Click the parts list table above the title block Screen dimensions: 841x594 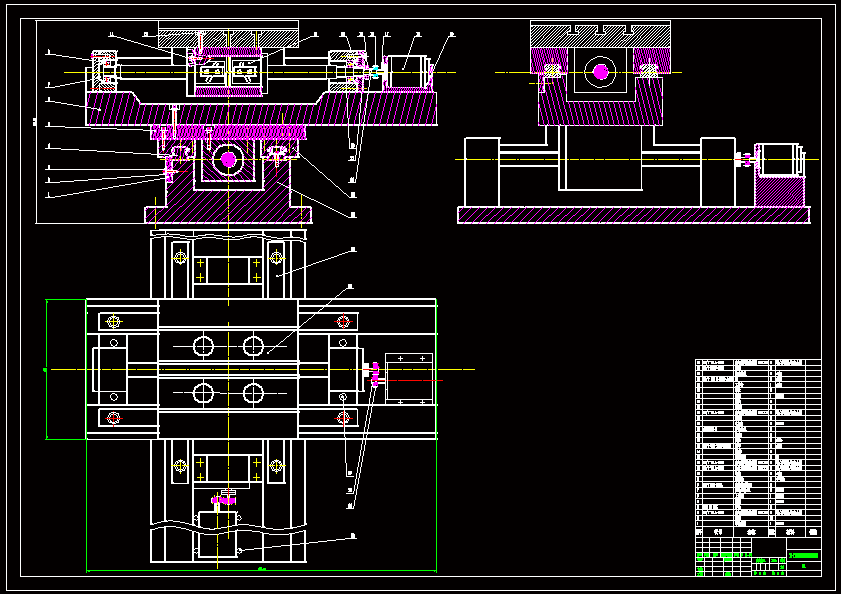758,448
